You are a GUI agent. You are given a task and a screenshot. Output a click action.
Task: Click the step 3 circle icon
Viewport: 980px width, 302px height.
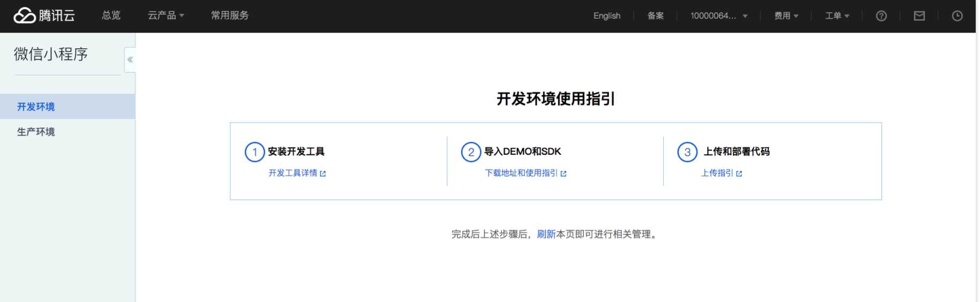pyautogui.click(x=687, y=152)
